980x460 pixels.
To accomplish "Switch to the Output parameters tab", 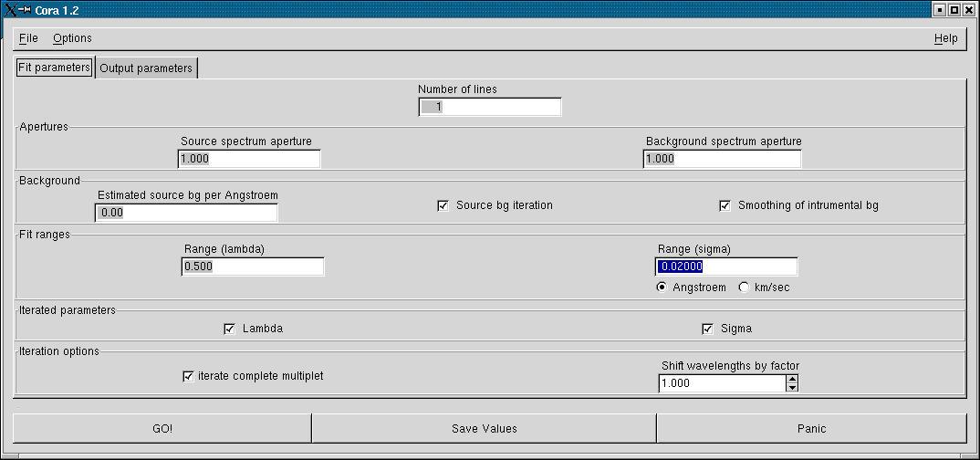I will click(146, 68).
